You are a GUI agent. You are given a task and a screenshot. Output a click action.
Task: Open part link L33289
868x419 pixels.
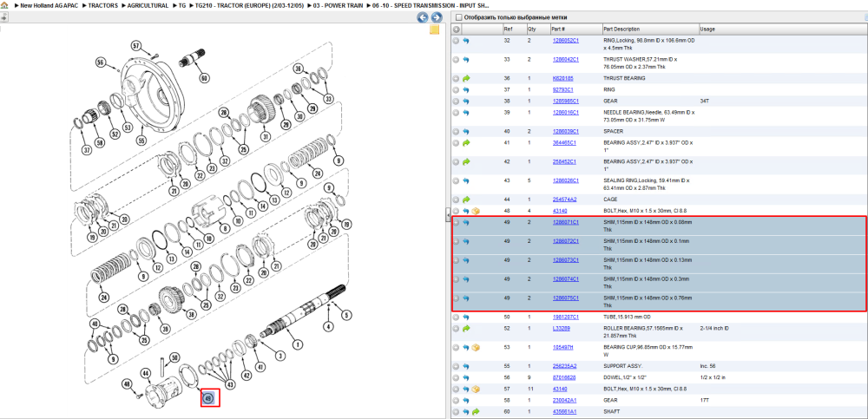coord(561,329)
